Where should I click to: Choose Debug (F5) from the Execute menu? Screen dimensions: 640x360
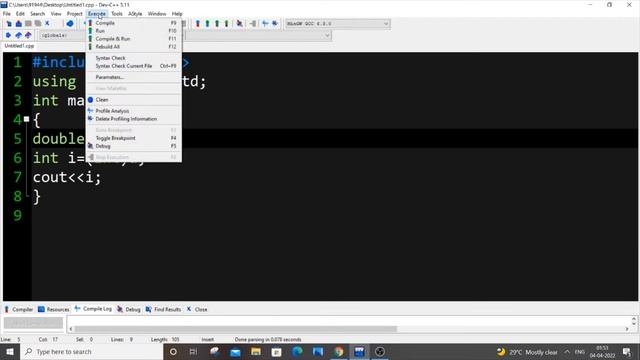(133, 146)
